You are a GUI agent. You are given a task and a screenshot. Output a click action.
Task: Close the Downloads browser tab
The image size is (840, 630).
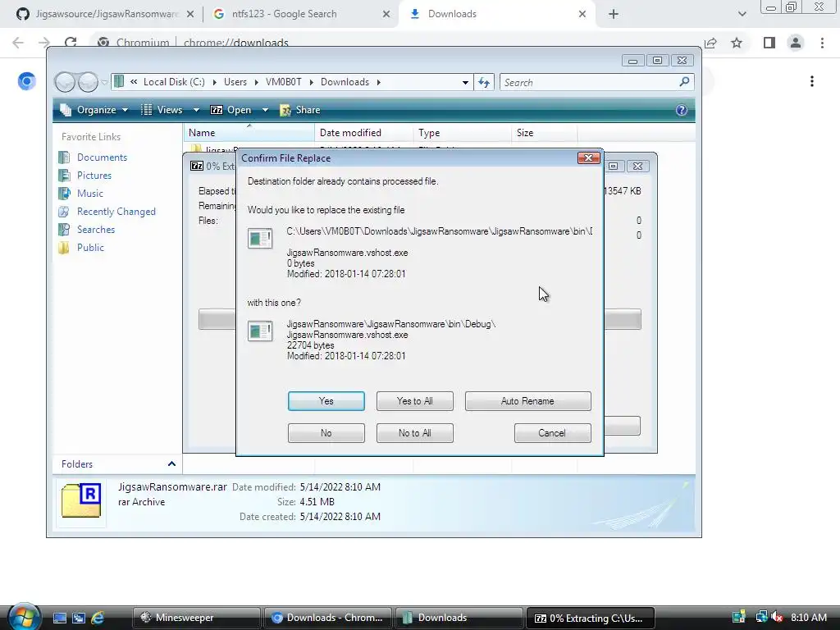click(582, 14)
